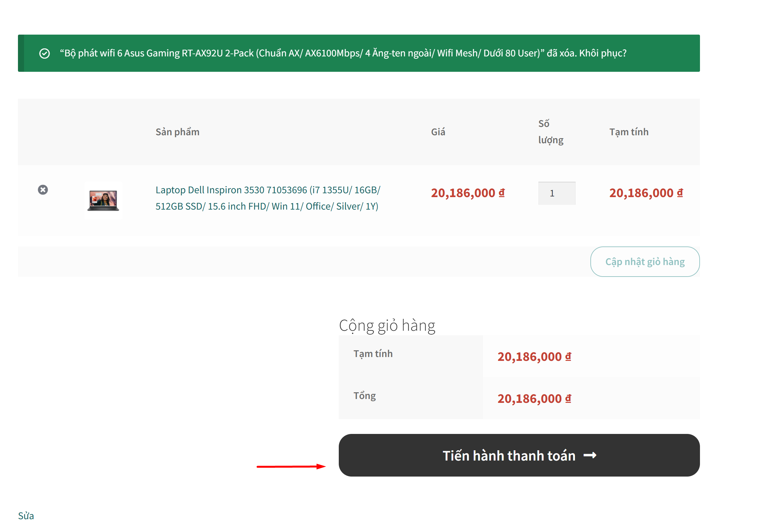766x532 pixels.
Task: Click the Số lượng column header
Action: point(551,132)
